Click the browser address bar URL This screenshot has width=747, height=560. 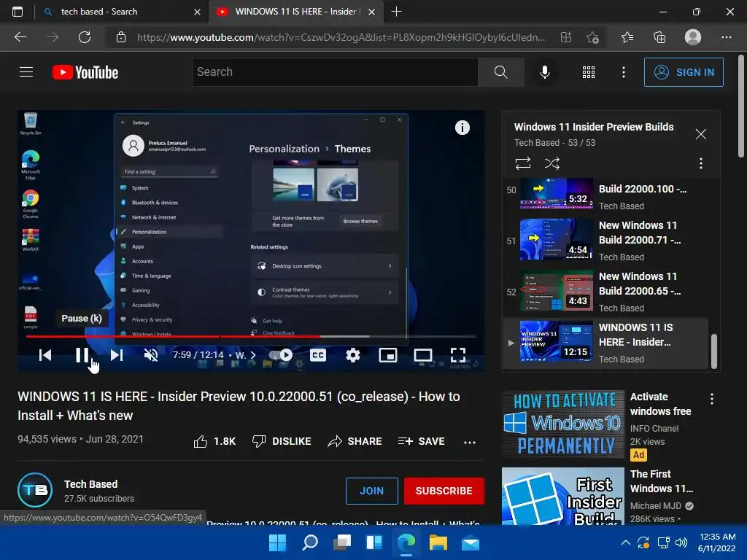click(341, 37)
